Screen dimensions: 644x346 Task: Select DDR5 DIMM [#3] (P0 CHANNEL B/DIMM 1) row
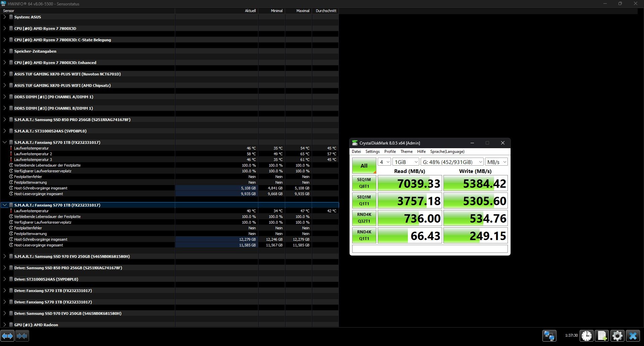(169, 108)
